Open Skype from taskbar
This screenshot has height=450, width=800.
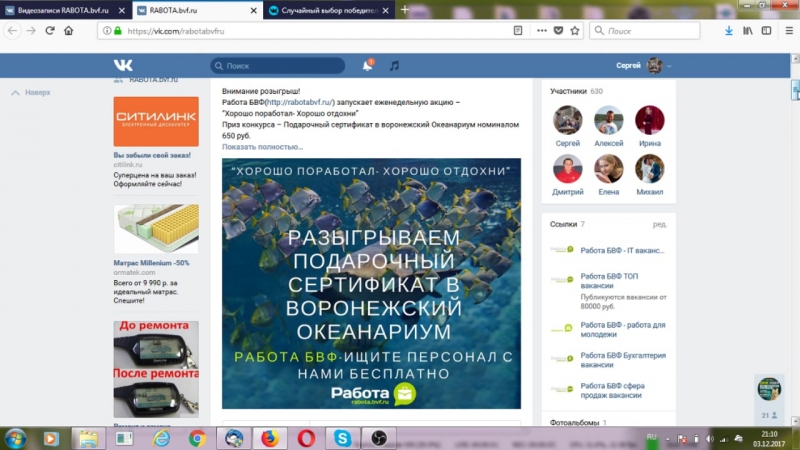point(342,438)
